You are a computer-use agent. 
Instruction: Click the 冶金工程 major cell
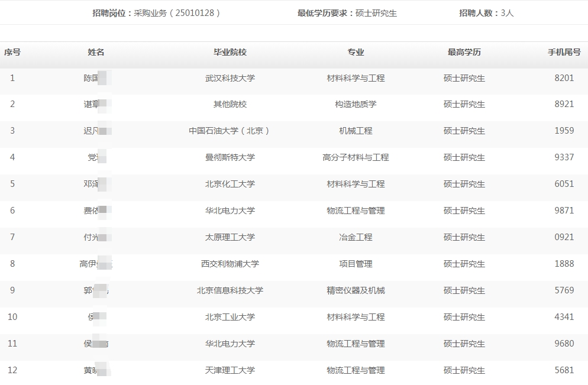356,237
